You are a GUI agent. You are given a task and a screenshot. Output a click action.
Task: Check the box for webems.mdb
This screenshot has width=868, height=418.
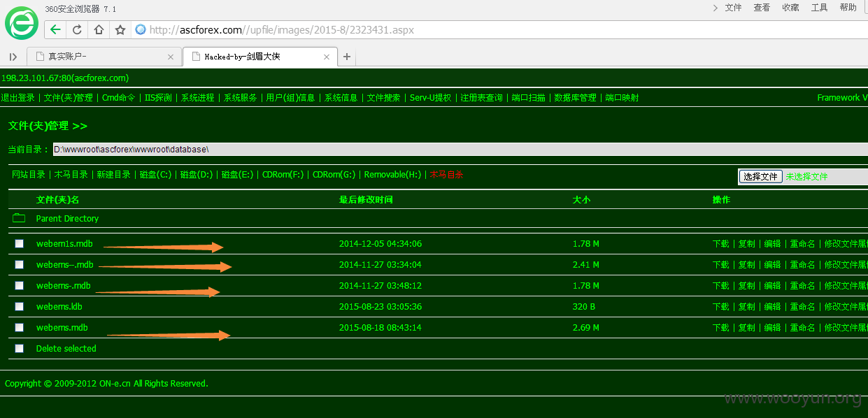(20, 327)
